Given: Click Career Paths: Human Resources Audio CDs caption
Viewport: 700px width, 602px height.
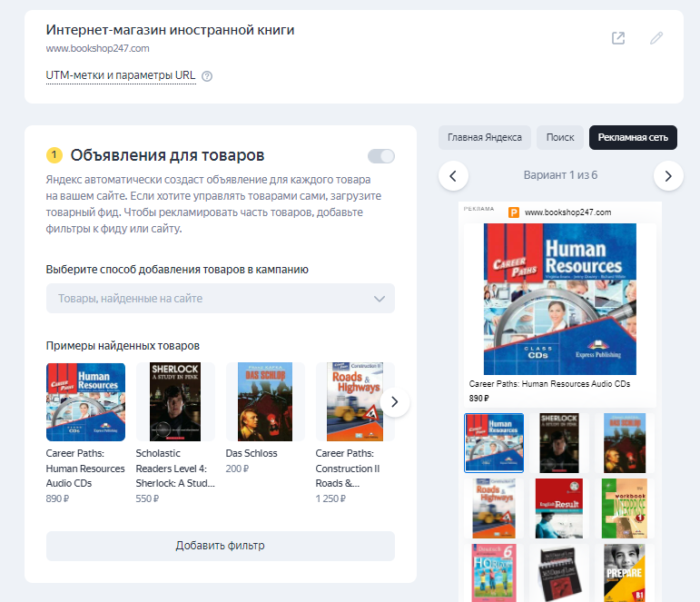Looking at the screenshot, I should pyautogui.click(x=549, y=384).
